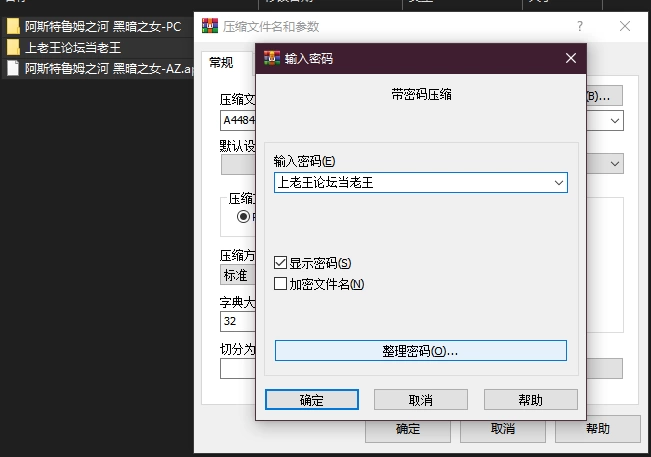Select folder icon of 上老王论坛当老王

pyautogui.click(x=13, y=47)
